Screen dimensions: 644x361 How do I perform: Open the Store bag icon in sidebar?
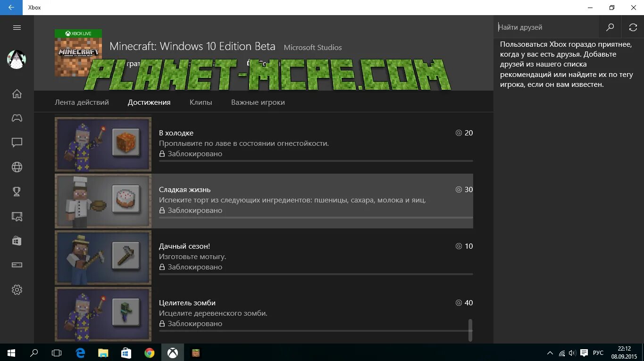click(x=17, y=241)
